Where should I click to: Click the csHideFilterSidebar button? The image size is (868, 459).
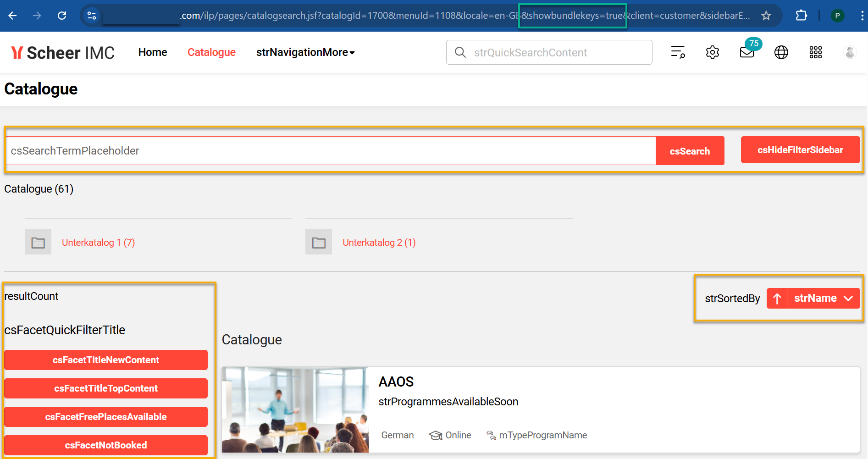coord(799,149)
